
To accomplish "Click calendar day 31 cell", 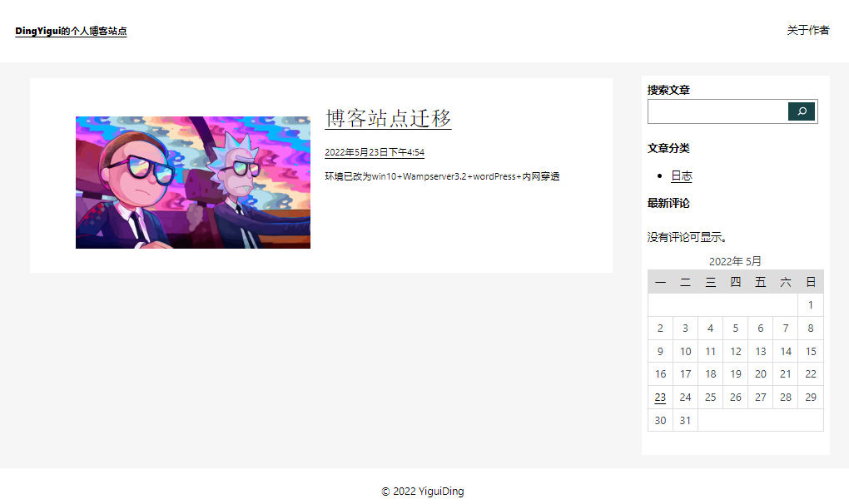I will [x=685, y=421].
